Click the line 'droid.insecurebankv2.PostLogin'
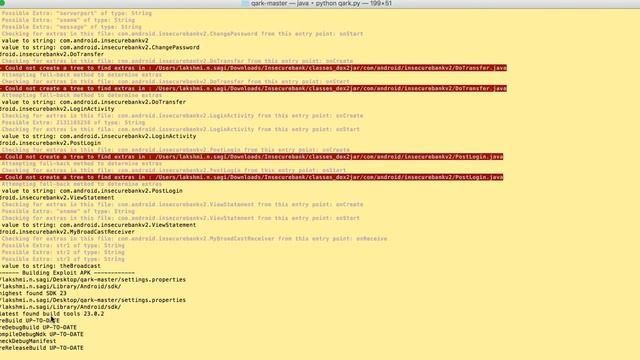 (50, 143)
